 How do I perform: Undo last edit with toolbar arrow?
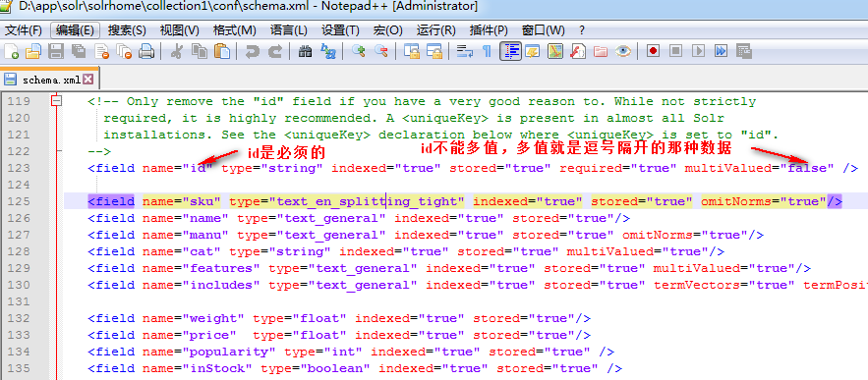coord(252,51)
